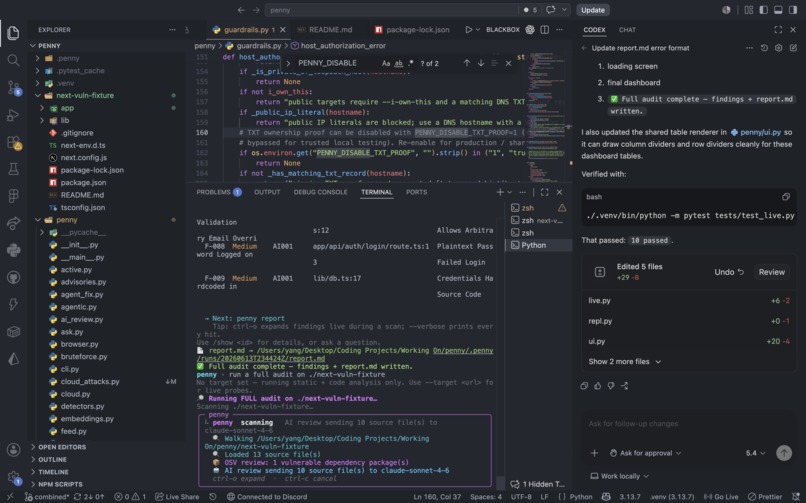This screenshot has width=806, height=503.
Task: Click the Update button in title bar
Action: (x=593, y=10)
